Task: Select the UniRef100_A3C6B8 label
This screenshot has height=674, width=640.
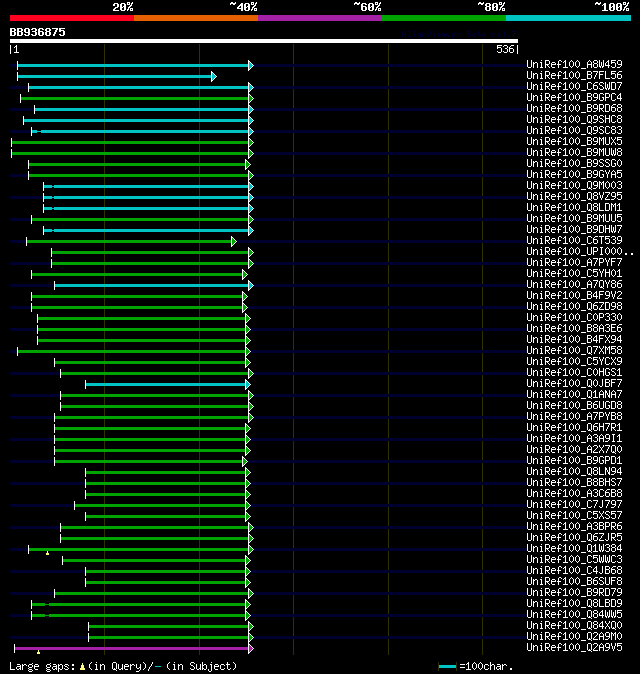Action: tap(574, 494)
